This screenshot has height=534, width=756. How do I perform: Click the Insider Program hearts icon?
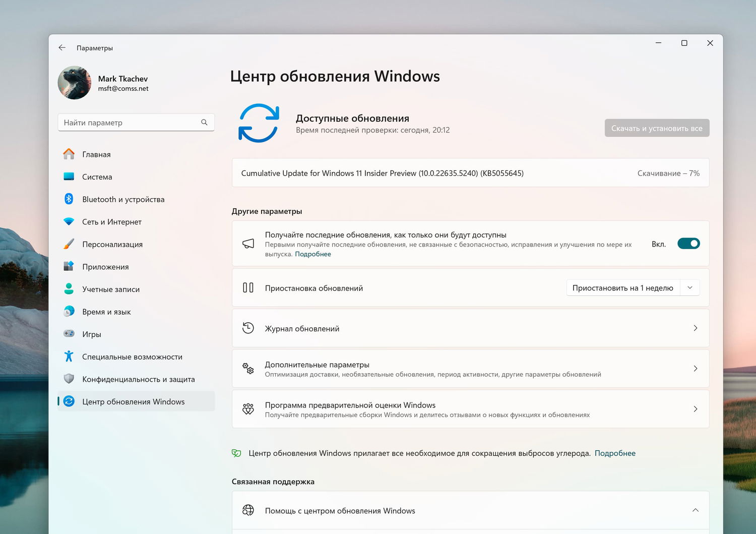(248, 409)
